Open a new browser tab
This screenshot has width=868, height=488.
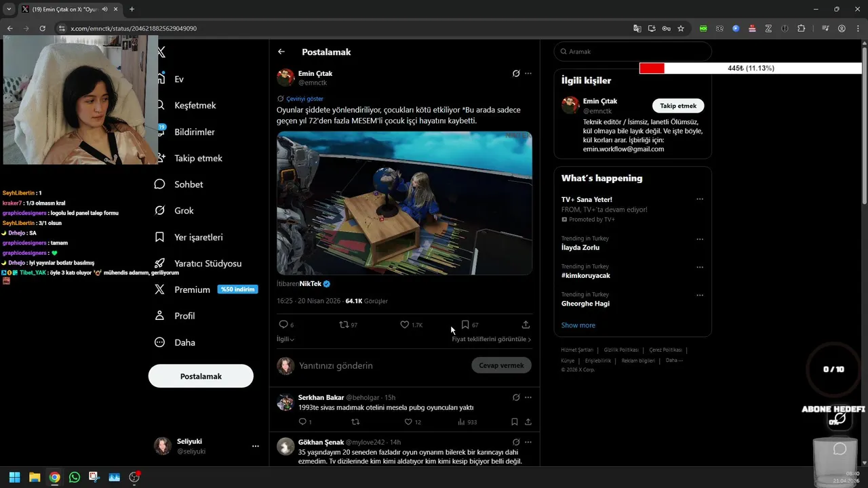[132, 9]
